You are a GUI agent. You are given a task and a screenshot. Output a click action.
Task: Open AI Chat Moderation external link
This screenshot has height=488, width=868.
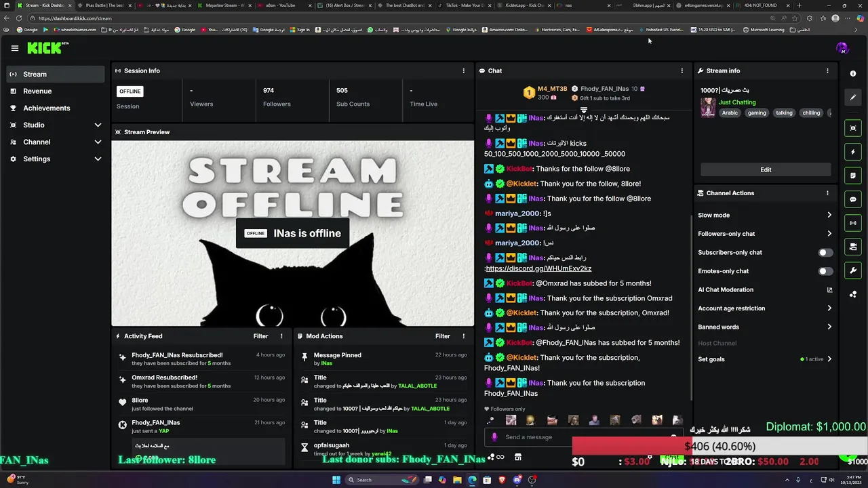pos(829,290)
